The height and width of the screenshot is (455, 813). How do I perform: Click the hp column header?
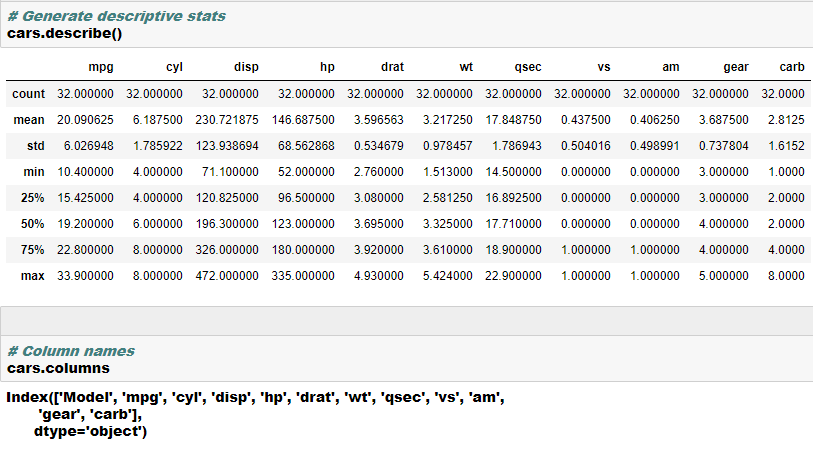(x=327, y=67)
